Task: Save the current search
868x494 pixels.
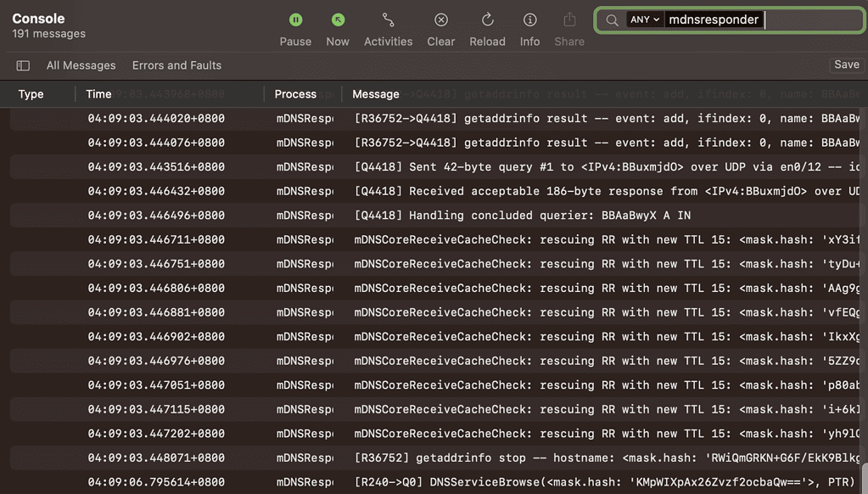Action: tap(846, 65)
